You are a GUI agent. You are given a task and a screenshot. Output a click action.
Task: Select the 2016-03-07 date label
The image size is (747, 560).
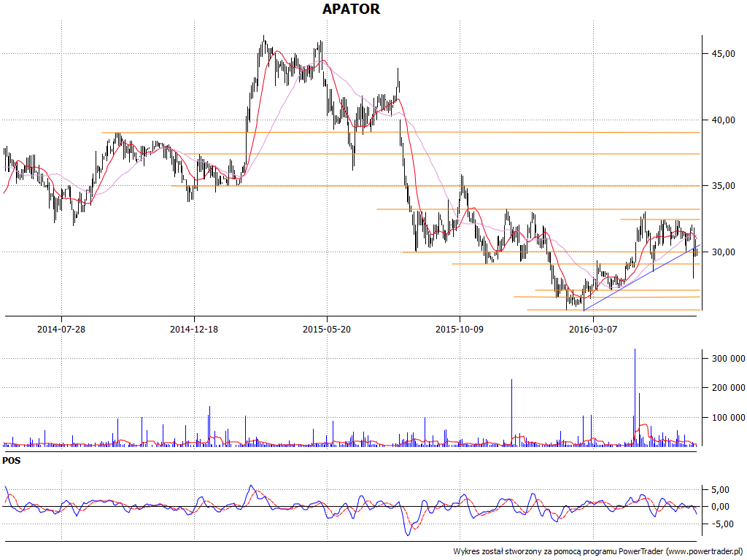[x=592, y=329]
